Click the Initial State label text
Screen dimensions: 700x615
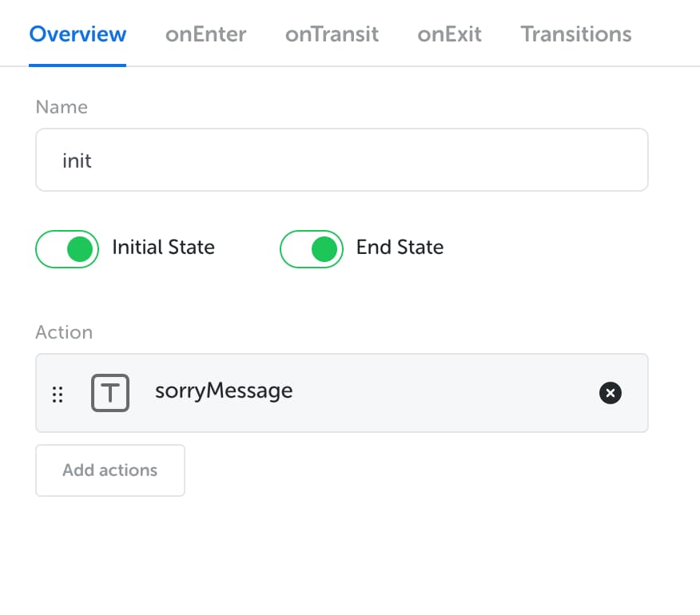[163, 248]
